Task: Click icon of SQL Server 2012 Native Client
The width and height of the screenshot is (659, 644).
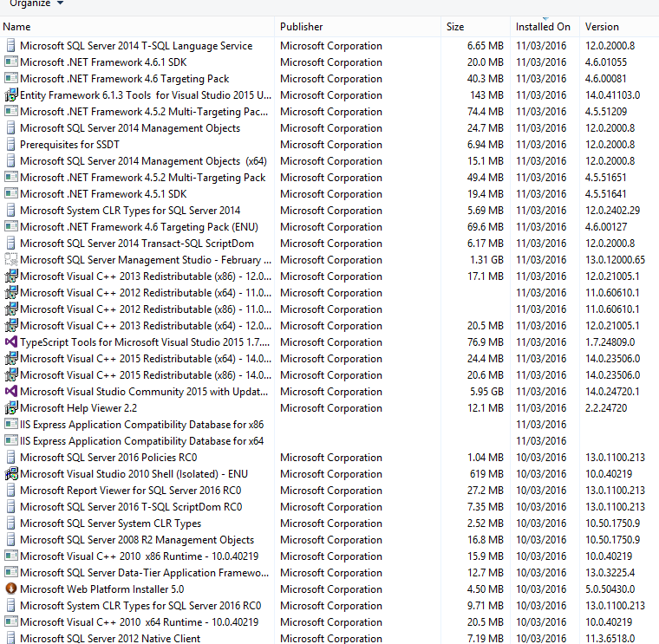Action: coord(11,638)
